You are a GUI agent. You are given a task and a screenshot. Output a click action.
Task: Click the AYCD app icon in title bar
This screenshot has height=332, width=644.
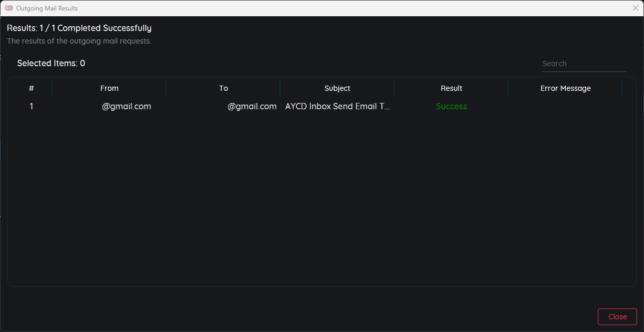9,8
